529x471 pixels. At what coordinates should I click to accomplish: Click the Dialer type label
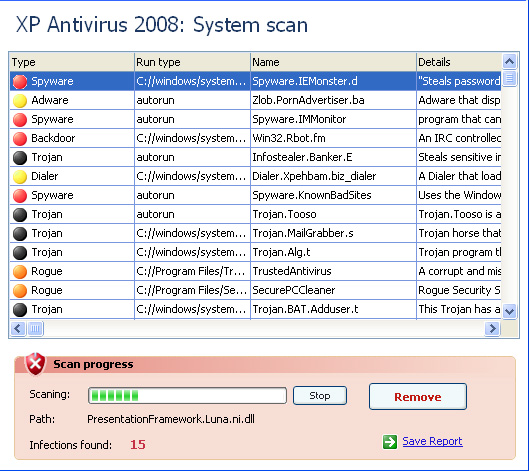tap(45, 176)
